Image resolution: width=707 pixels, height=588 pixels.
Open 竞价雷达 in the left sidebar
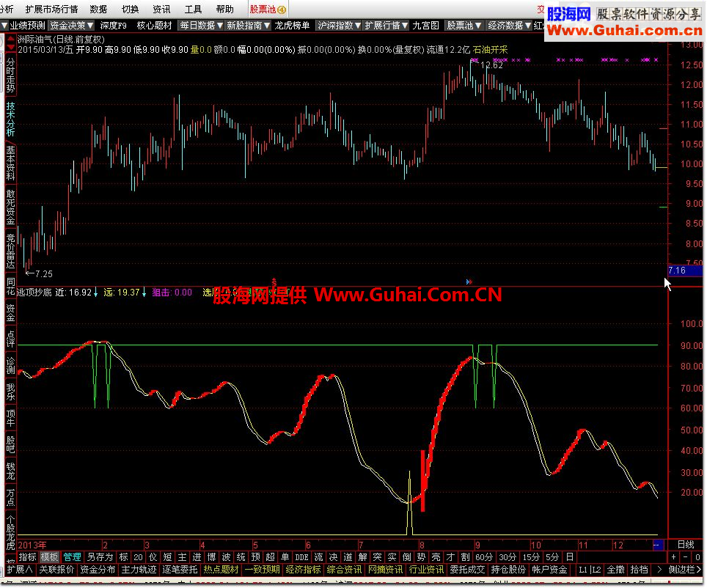point(10,251)
